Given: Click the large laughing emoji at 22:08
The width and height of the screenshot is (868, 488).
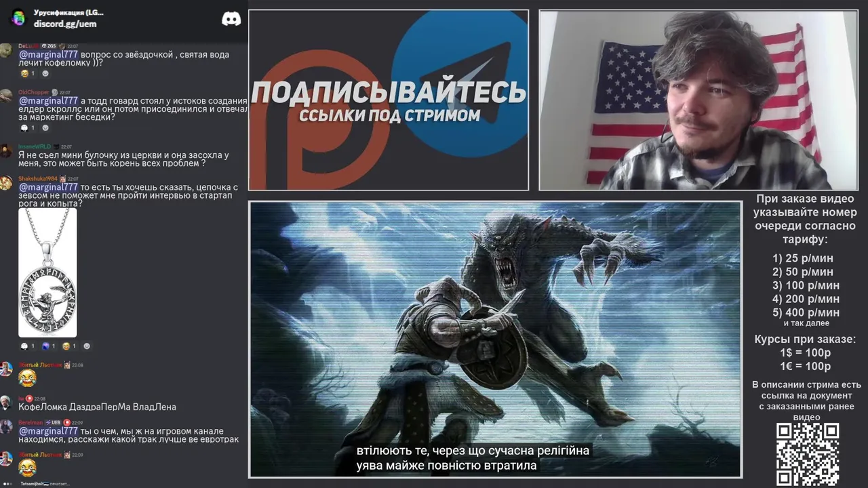Looking at the screenshot, I should click(27, 378).
